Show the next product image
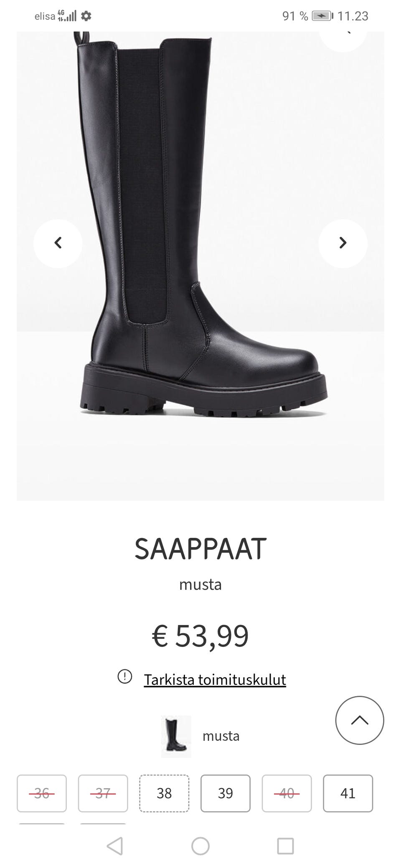 pos(343,243)
